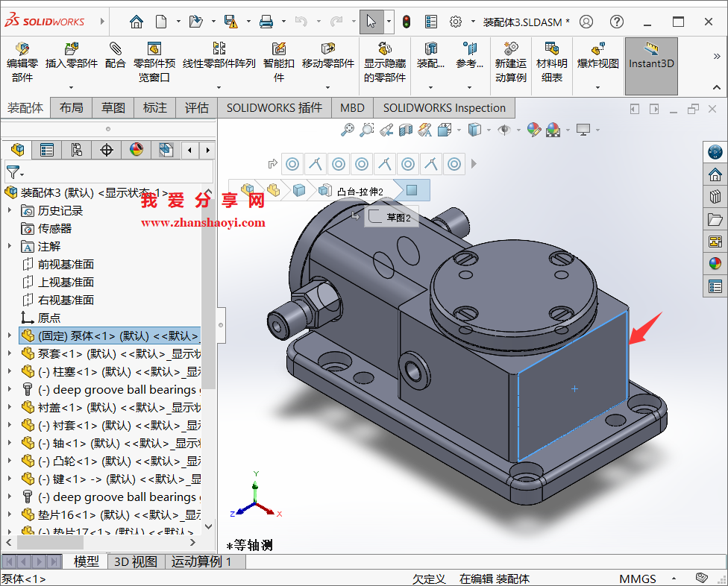This screenshot has width=728, height=586.
Task: Open the PropertyManager tab icon
Action: tap(47, 149)
